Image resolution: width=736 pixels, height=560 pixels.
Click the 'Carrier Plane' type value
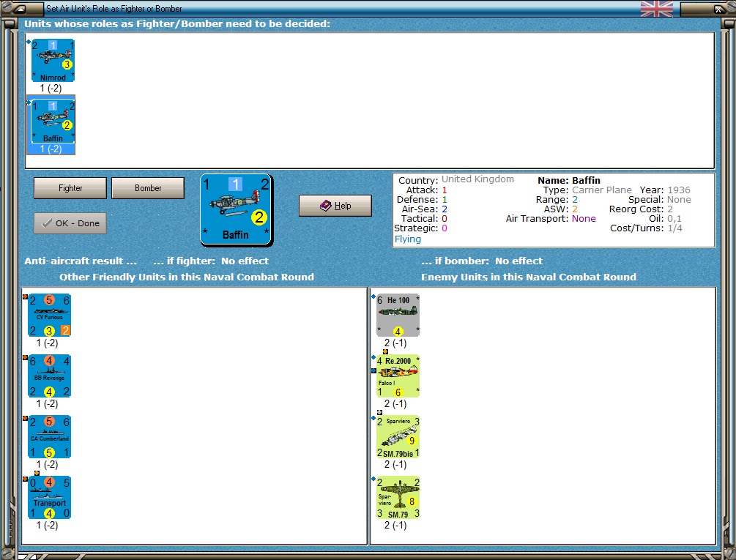coord(602,190)
